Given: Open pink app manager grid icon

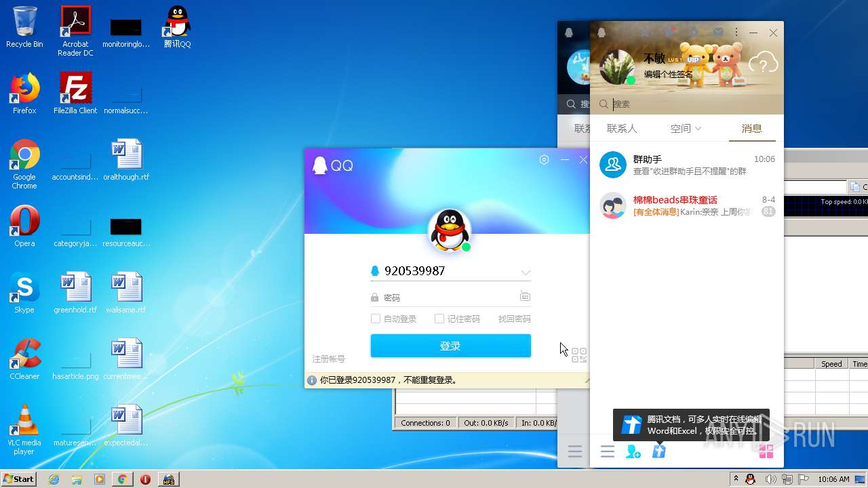Looking at the screenshot, I should (766, 451).
